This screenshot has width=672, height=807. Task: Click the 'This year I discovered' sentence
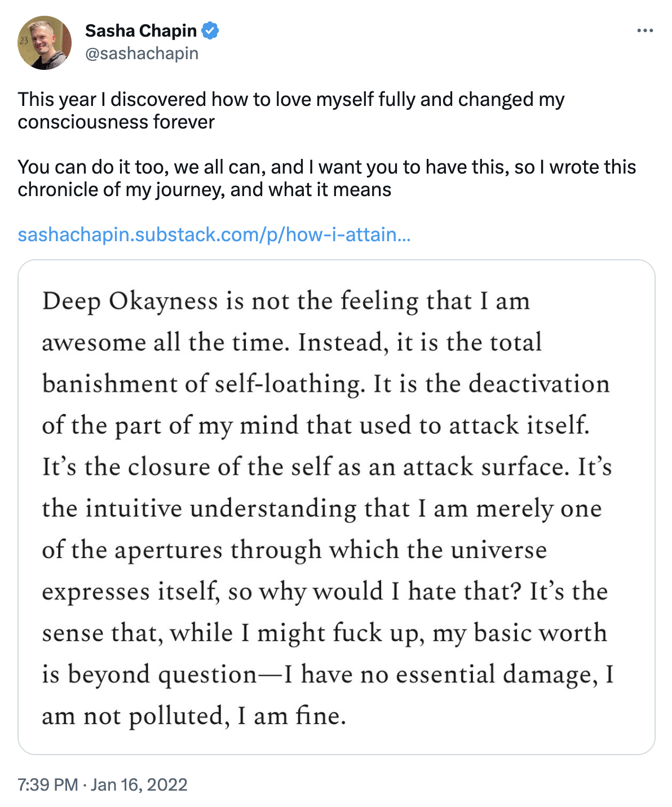(x=291, y=110)
